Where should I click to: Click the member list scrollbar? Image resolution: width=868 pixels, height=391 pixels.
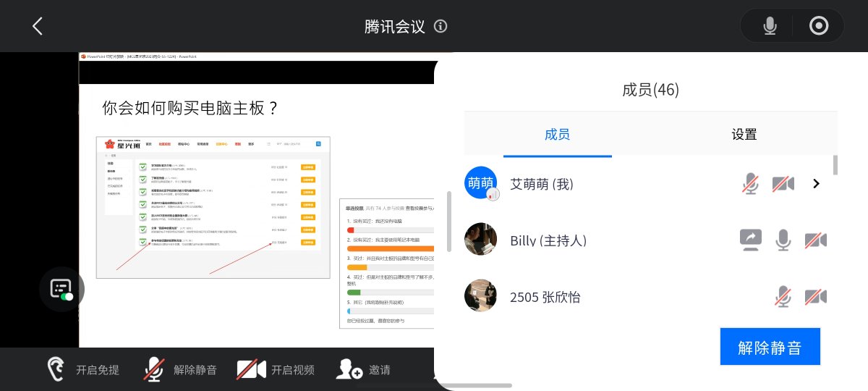tap(835, 165)
